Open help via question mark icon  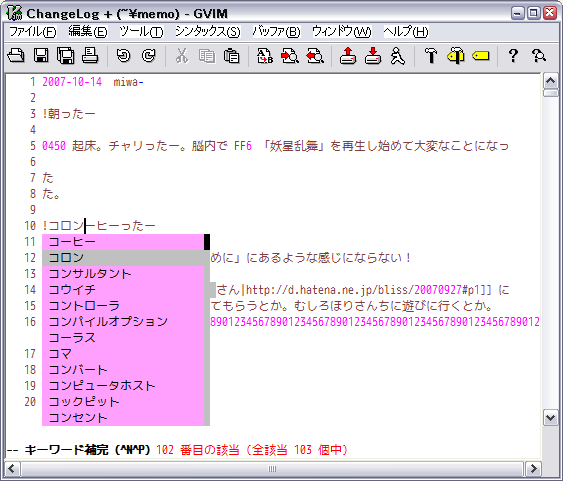(513, 56)
